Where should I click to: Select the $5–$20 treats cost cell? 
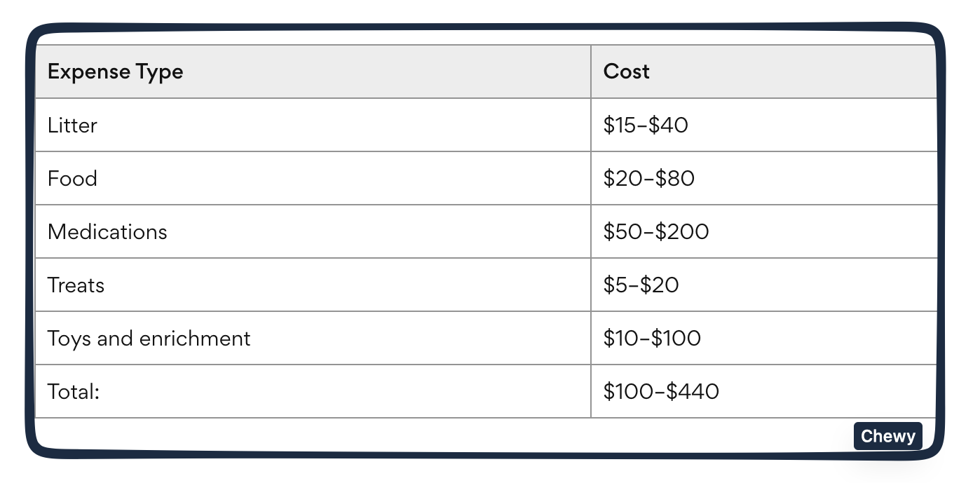click(641, 285)
